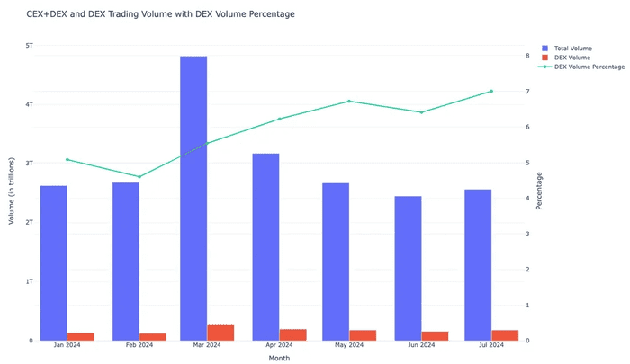This screenshot has width=630, height=364.
Task: Click 'Volume (in trillions)' axis title
Action: point(11,191)
